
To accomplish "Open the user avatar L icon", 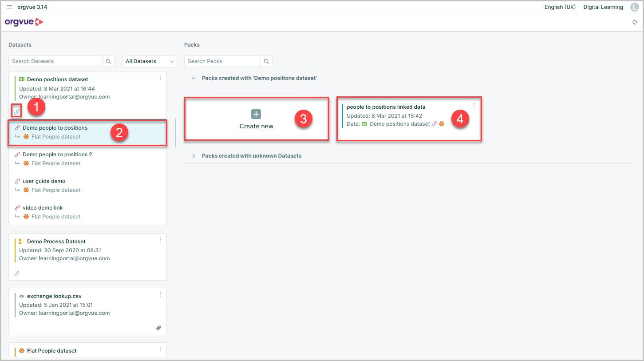I will point(634,7).
